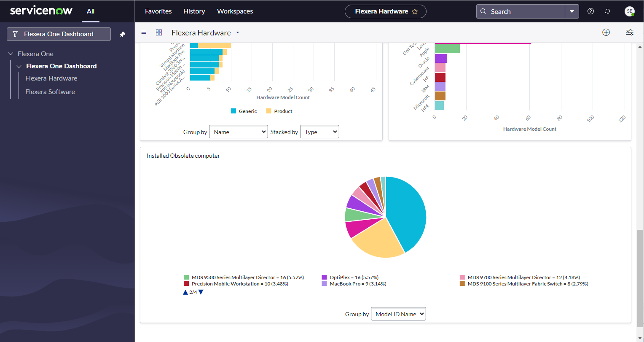The image size is (644, 342).
Task: Star Flexera Hardware as favorite
Action: coord(415,12)
